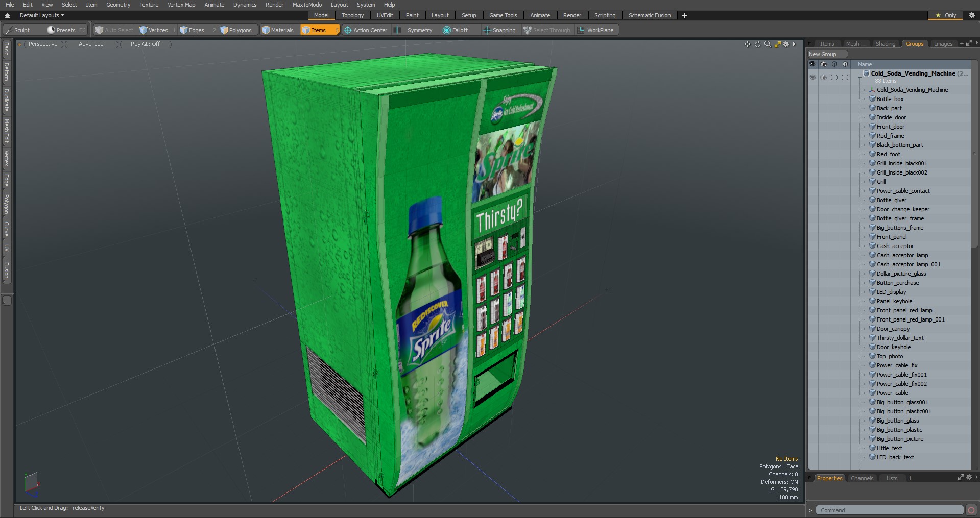This screenshot has width=980, height=518.
Task: Switch to the Schematic Fusion tab
Action: tap(649, 15)
